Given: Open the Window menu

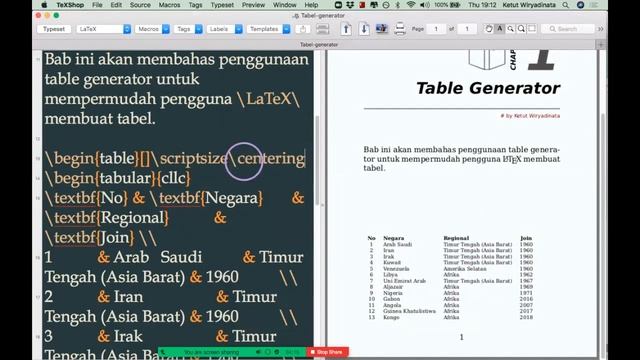Looking at the screenshot, I should (284, 5).
